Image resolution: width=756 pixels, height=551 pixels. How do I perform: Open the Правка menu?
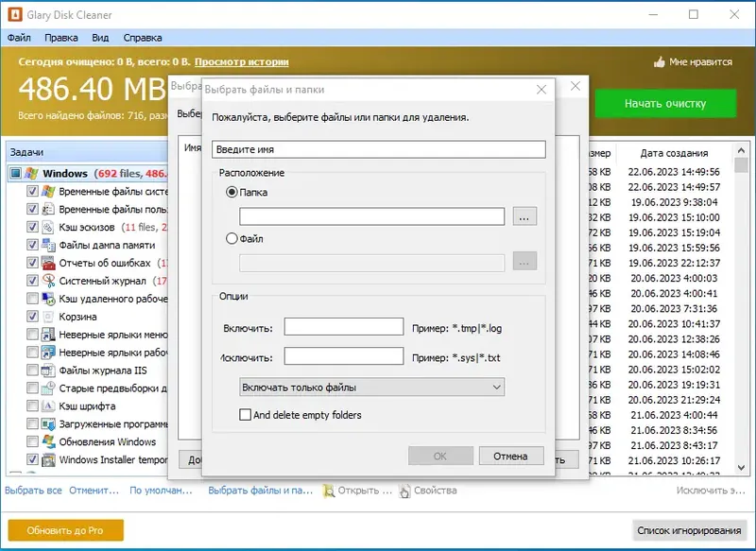tap(61, 38)
